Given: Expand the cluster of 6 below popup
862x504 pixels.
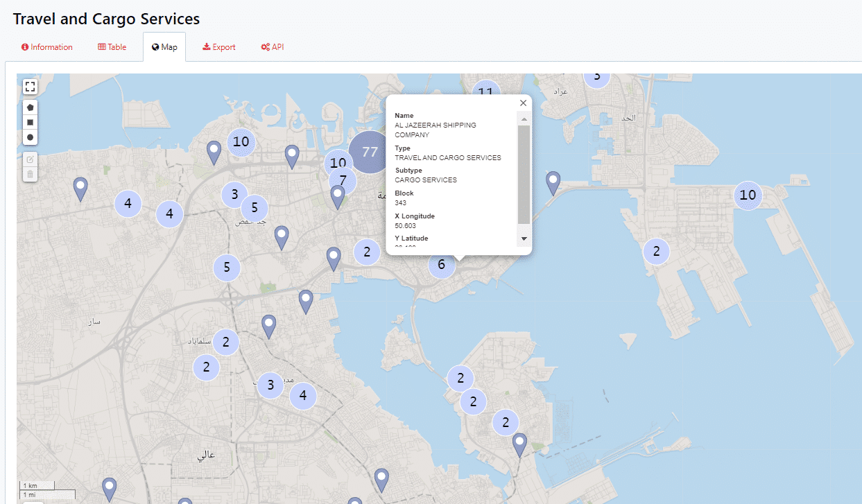Looking at the screenshot, I should [441, 264].
